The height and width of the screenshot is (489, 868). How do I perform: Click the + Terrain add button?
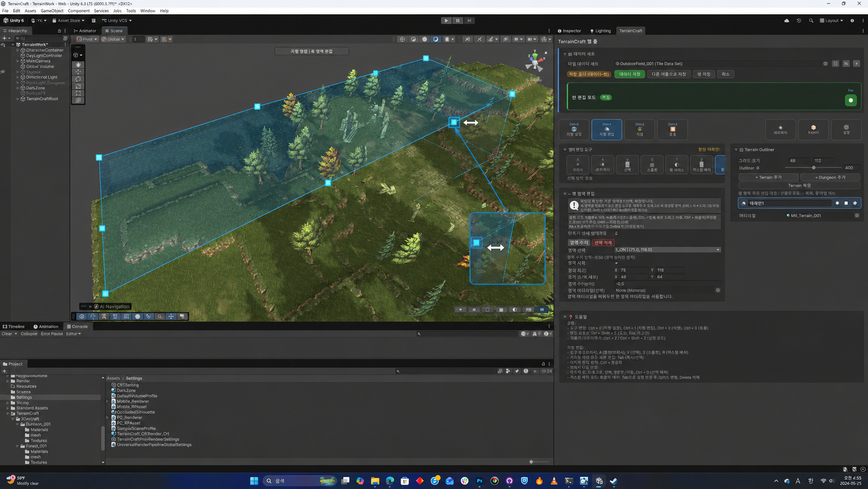pos(768,177)
